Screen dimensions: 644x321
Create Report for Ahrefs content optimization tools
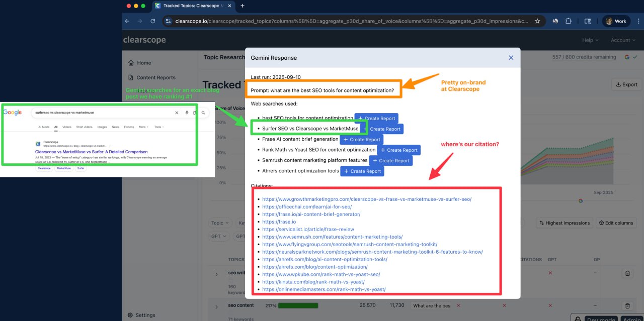362,171
